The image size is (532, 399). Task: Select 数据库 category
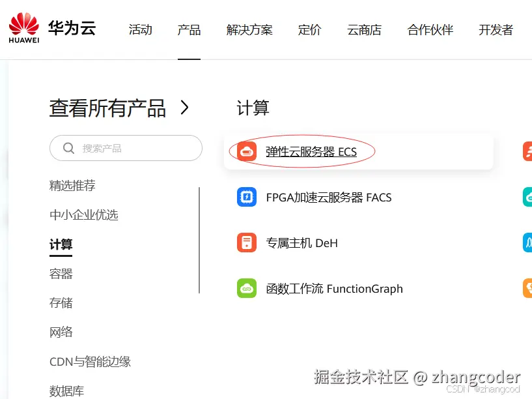[x=66, y=391]
